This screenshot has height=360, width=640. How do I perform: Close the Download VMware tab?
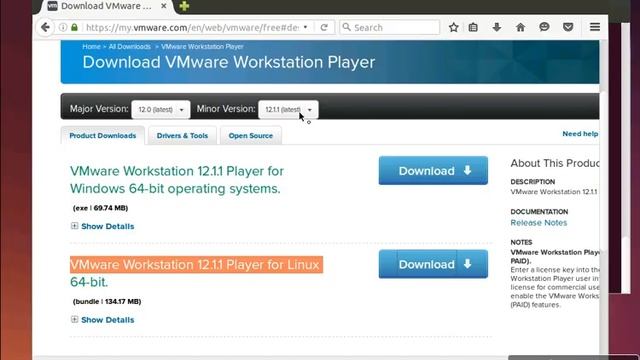(x=164, y=6)
